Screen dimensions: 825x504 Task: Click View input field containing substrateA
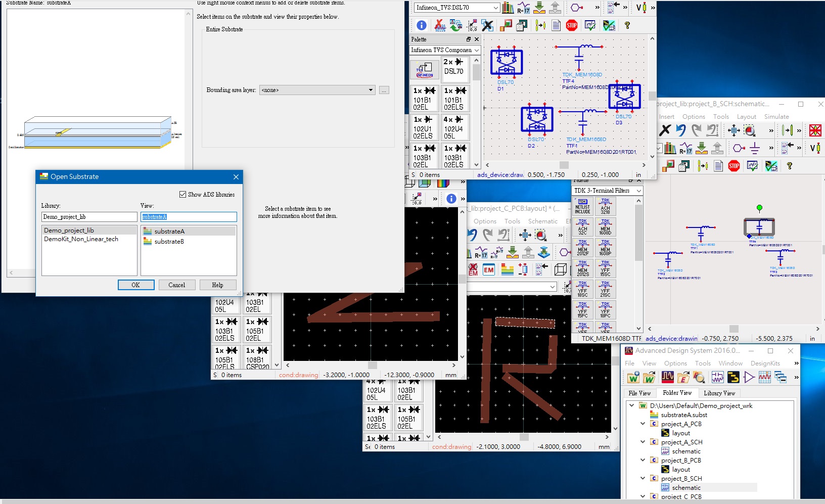(x=189, y=217)
